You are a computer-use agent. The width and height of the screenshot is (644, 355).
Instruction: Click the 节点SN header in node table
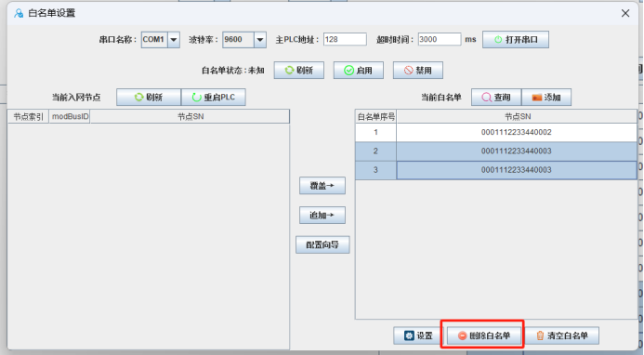click(x=191, y=117)
